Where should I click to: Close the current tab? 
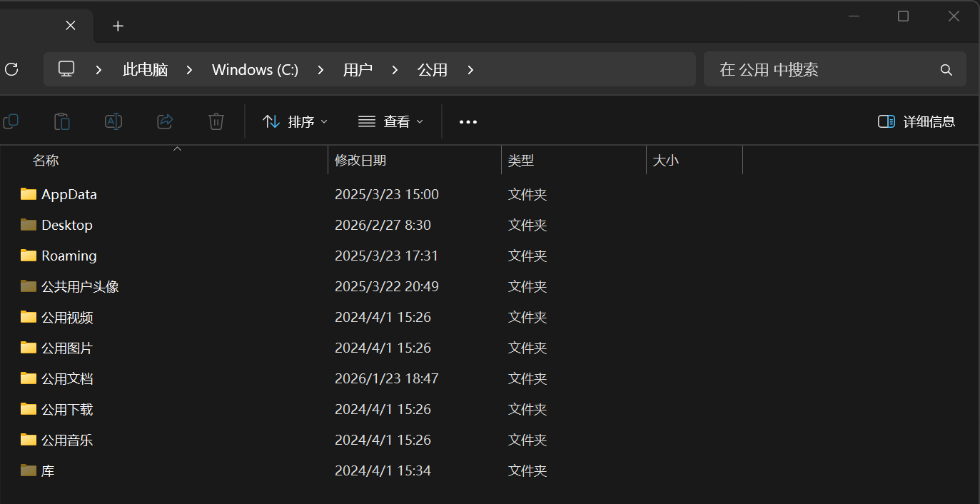tap(71, 26)
